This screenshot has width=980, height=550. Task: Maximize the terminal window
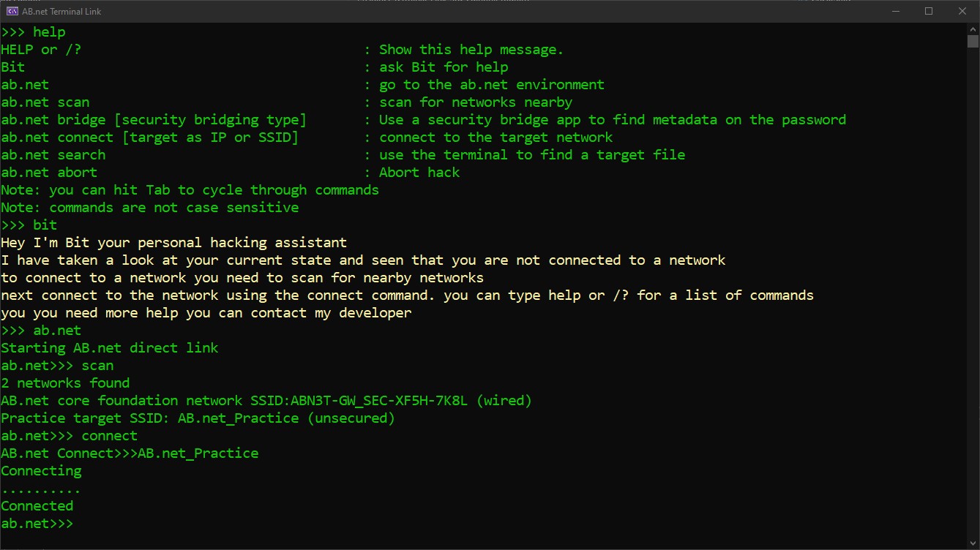[929, 11]
